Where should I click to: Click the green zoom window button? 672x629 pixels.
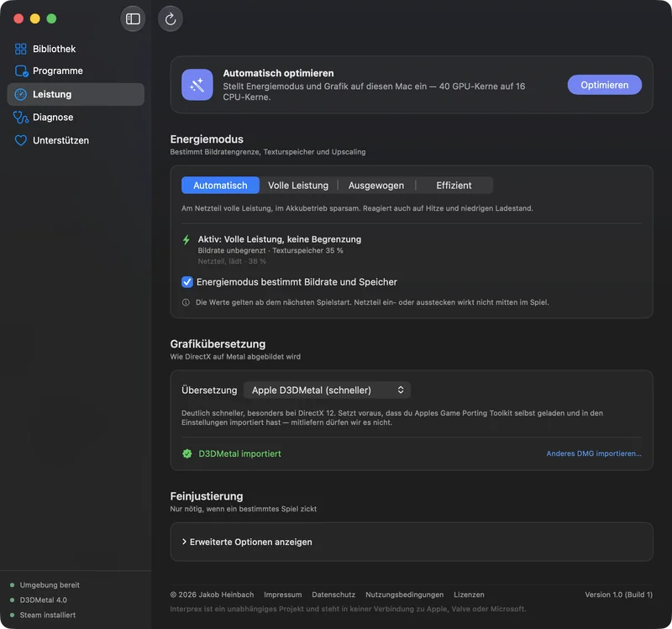coord(51,18)
